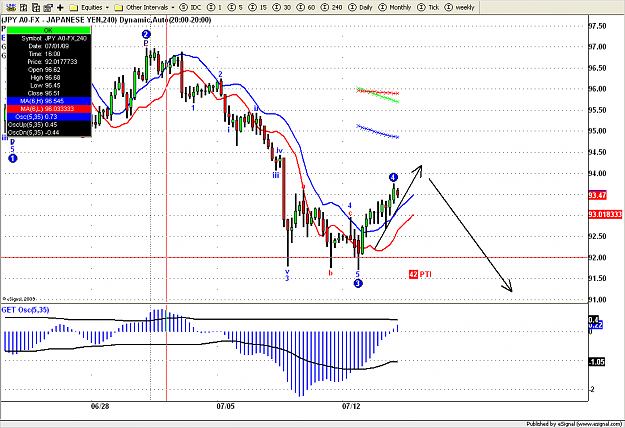This screenshot has height=428, width=625.
Task: Click the Close 96.51 row
Action: [48, 93]
